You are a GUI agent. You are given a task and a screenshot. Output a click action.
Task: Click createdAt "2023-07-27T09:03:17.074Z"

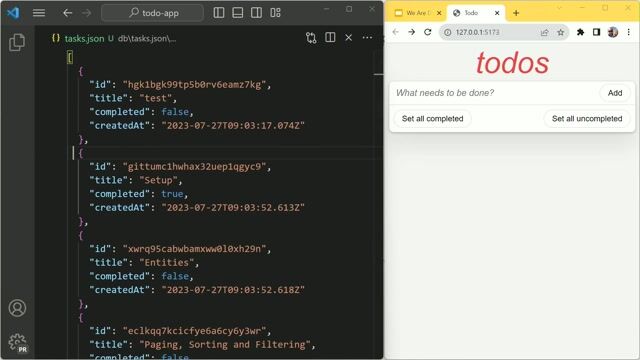tap(233, 126)
